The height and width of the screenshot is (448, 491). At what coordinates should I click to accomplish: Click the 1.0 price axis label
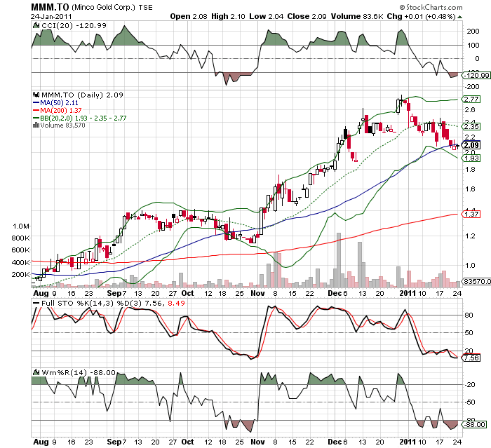point(470,266)
